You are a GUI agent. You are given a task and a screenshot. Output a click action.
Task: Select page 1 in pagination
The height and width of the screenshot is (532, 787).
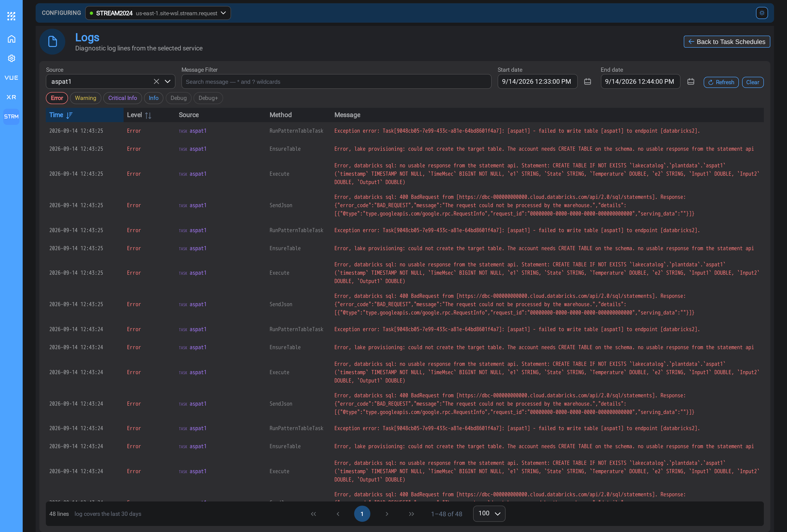coord(362,514)
